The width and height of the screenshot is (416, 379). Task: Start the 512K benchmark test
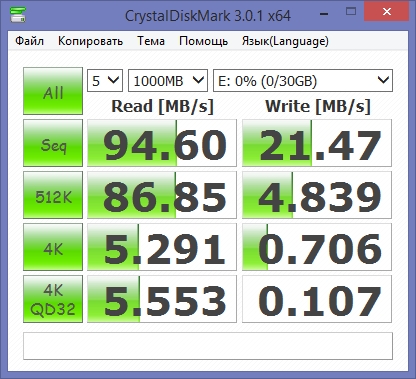coord(53,195)
